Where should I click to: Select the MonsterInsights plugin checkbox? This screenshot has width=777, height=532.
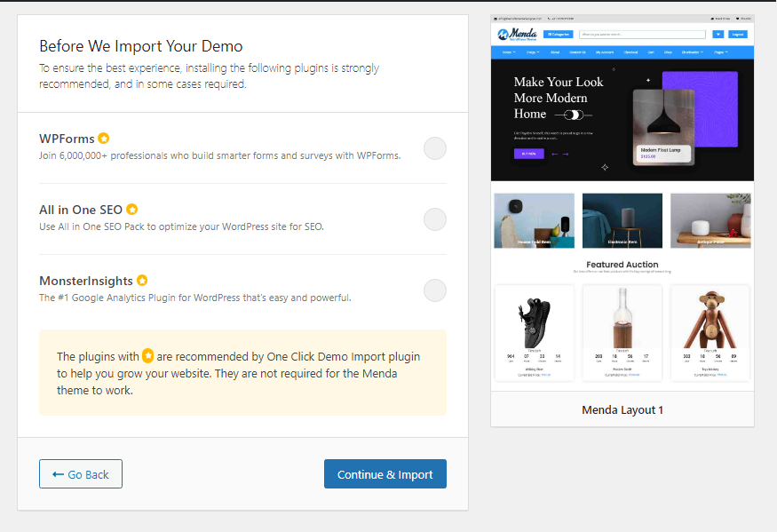(434, 290)
